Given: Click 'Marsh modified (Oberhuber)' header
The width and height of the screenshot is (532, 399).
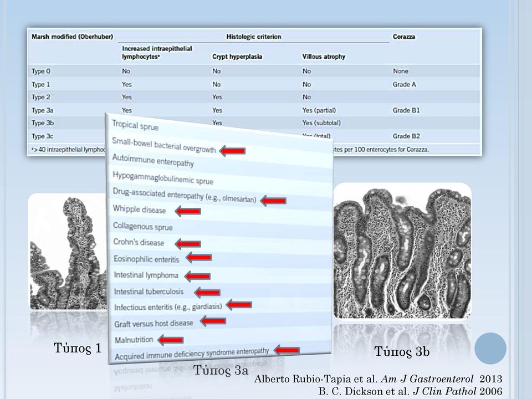Looking at the screenshot, I should (x=72, y=37).
